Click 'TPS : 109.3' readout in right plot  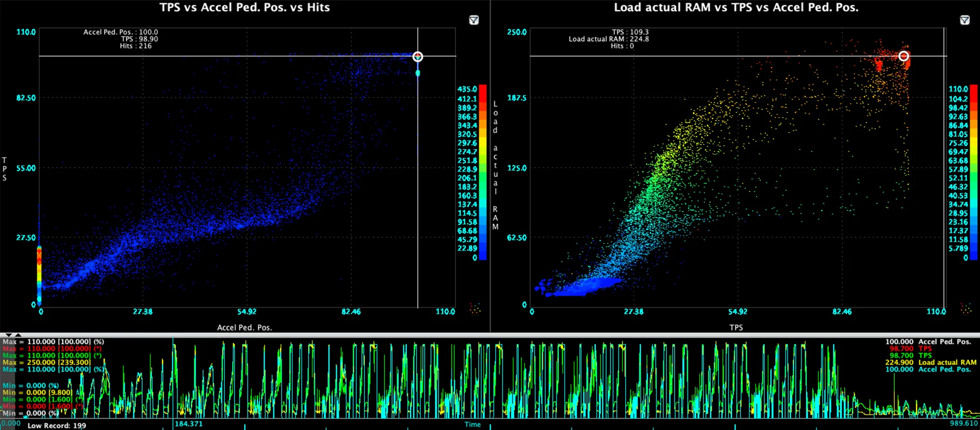click(630, 32)
